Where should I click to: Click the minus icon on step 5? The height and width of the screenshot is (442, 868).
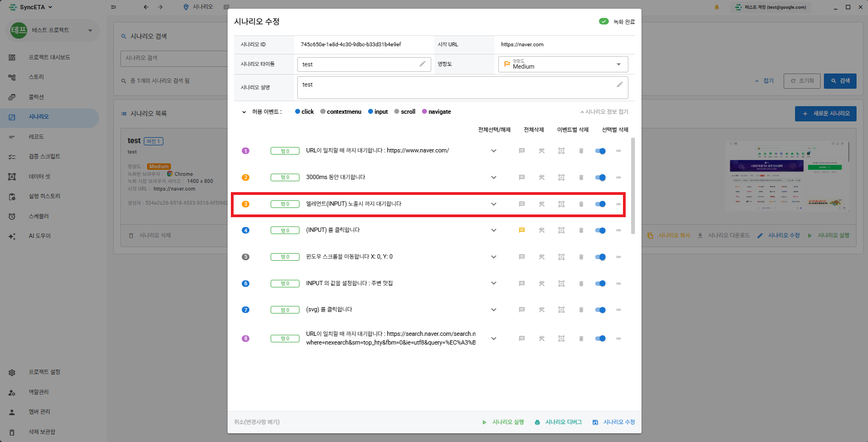coord(619,257)
